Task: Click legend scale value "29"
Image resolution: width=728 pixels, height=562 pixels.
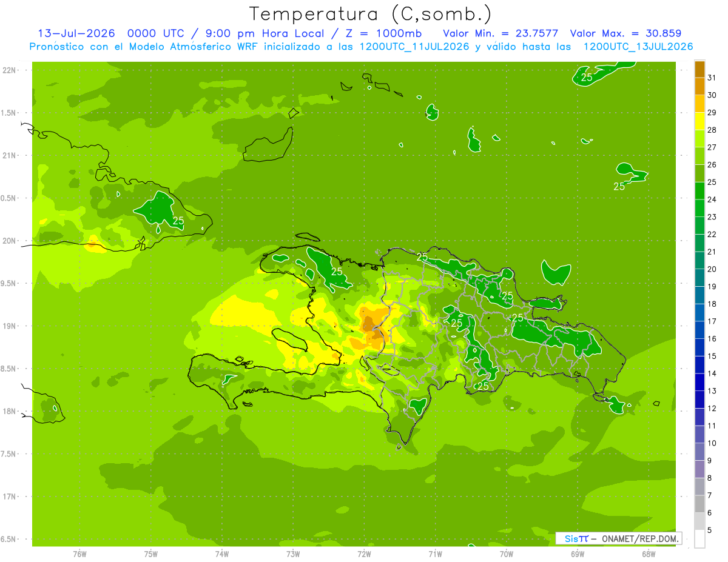Action: (x=712, y=113)
